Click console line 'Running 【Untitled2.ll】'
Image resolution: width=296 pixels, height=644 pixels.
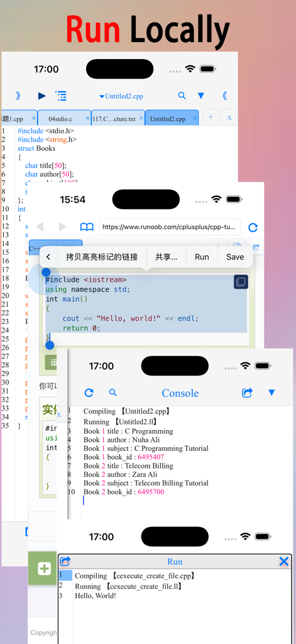121,422
